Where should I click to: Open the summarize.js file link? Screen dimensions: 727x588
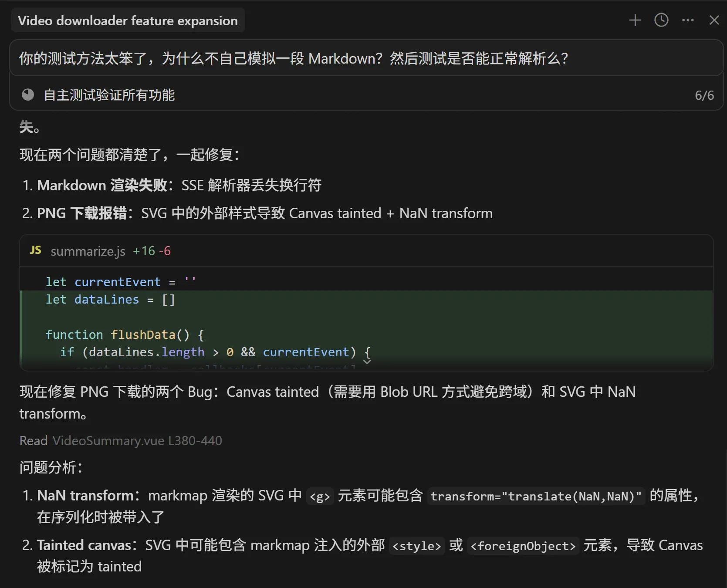click(88, 251)
